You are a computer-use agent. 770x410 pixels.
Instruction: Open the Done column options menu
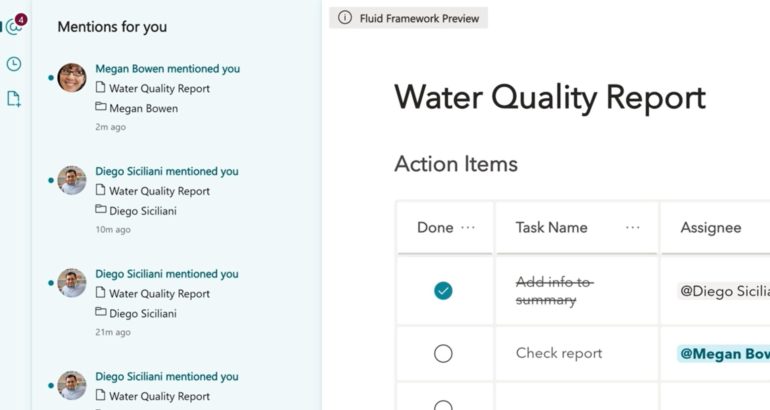pyautogui.click(x=468, y=228)
